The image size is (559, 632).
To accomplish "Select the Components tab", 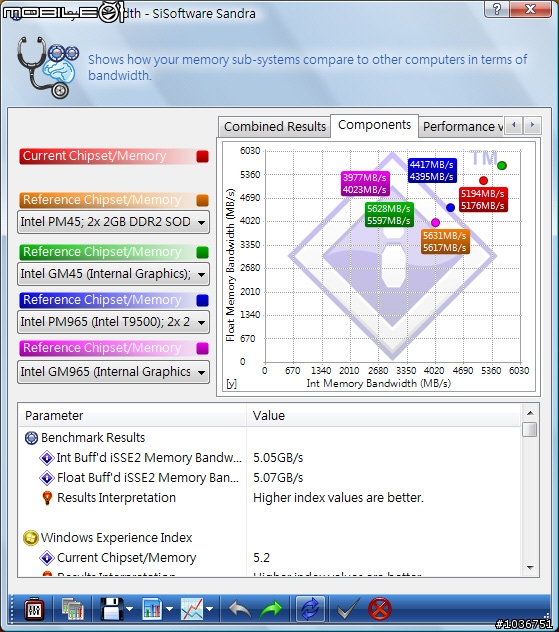I will (x=374, y=125).
